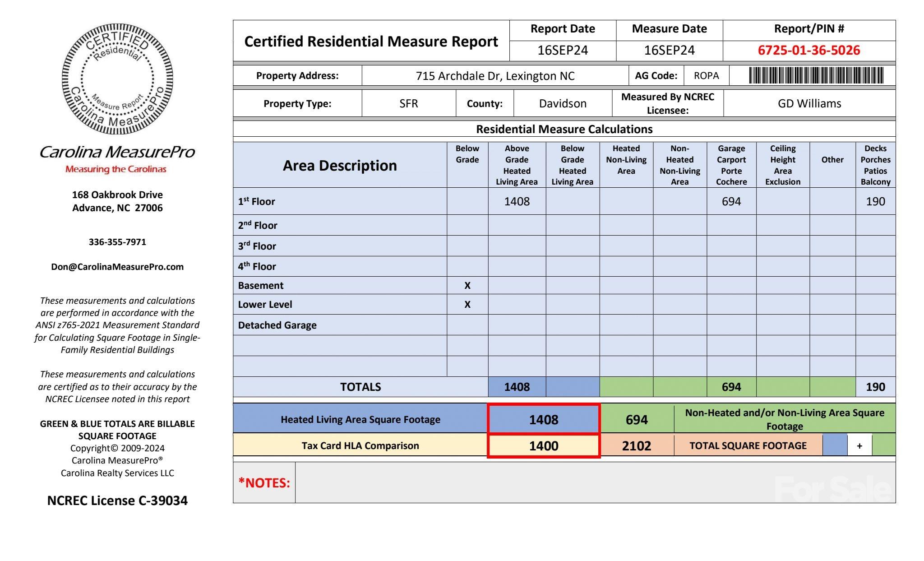The width and height of the screenshot is (924, 561).
Task: Click the 1st Floor garage value 694
Action: [x=731, y=201]
